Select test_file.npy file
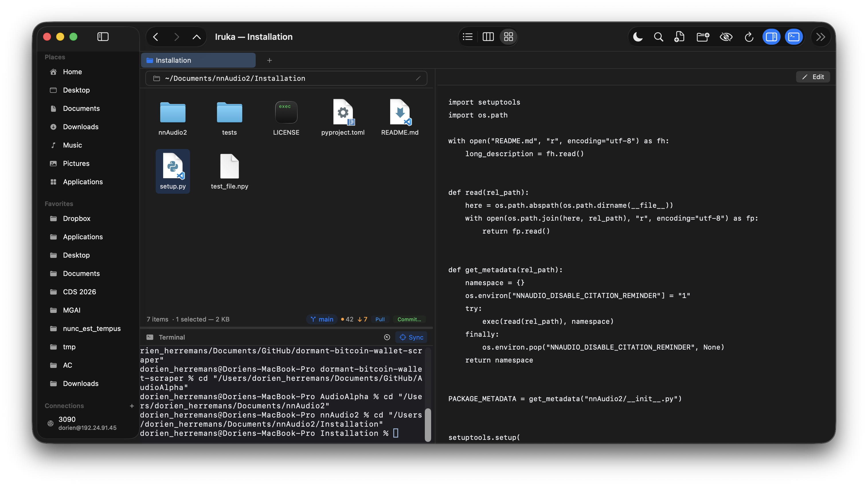 click(x=229, y=171)
